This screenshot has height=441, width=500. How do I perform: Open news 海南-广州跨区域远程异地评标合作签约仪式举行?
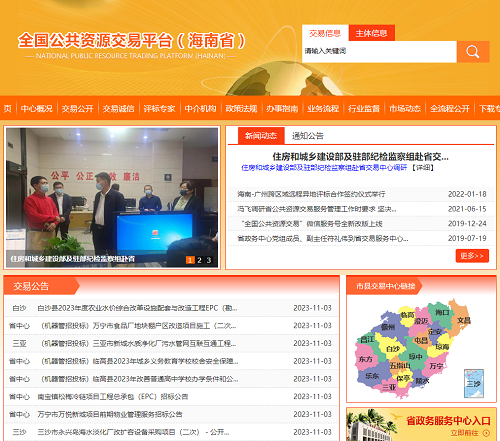point(311,194)
